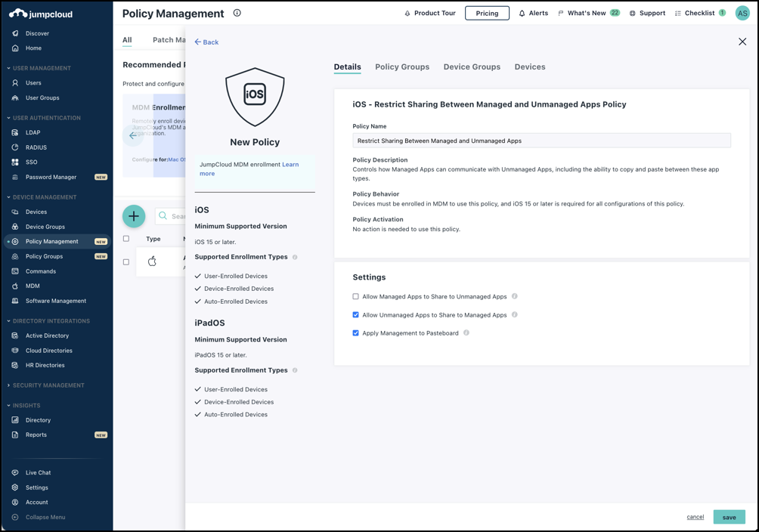Collapse the Insights sidebar section
Screen dimensions: 759x532
(x=9, y=406)
